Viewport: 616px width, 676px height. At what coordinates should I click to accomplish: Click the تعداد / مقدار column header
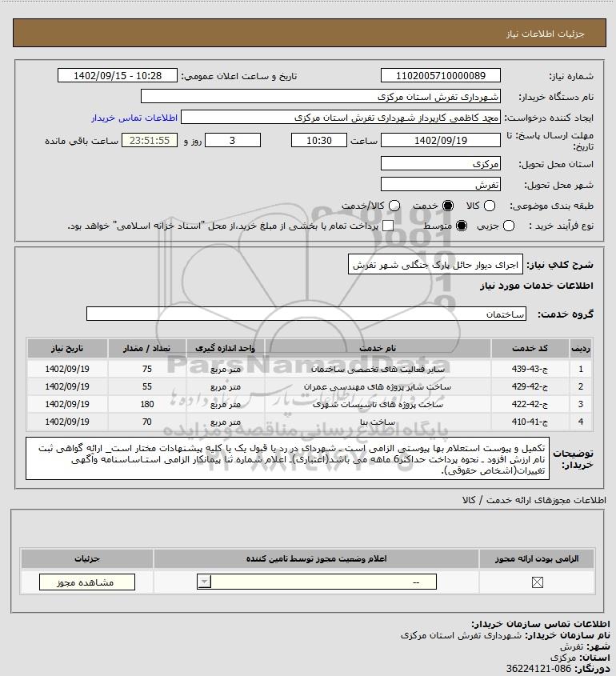146,348
